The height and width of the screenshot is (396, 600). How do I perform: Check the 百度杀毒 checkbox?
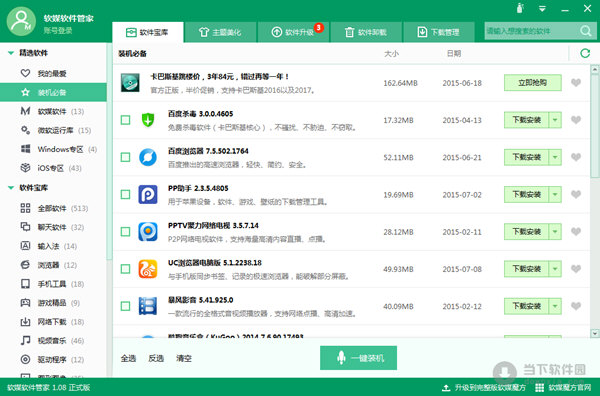coord(125,120)
